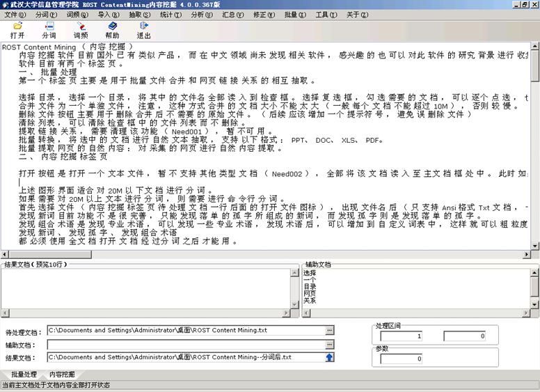Click browse button for 辅助文档 field
The image size is (540, 392).
[330, 344]
